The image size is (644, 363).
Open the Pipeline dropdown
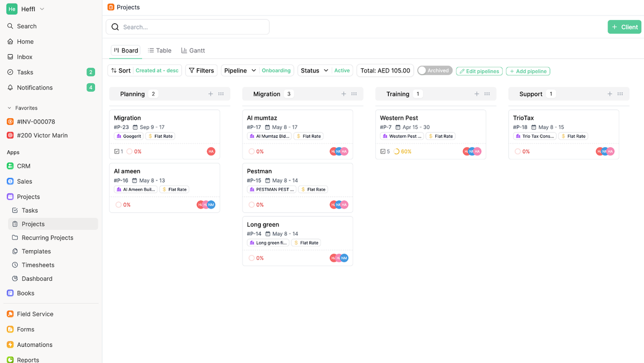click(239, 70)
